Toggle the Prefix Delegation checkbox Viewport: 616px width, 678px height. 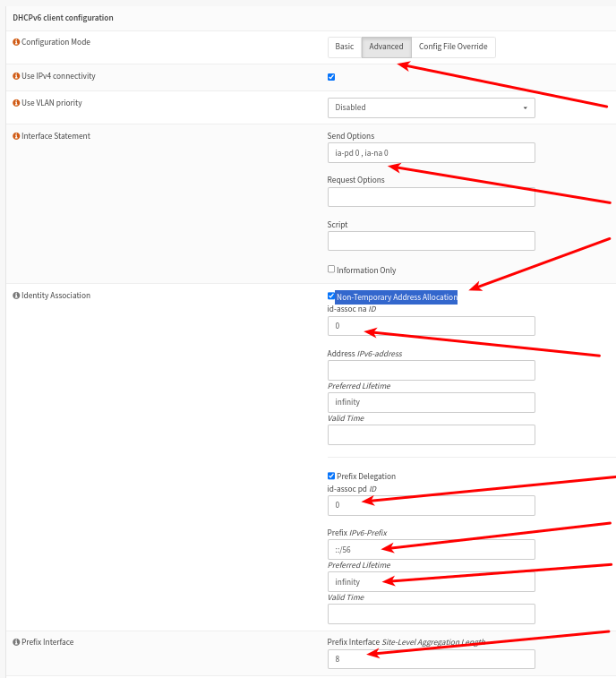point(331,476)
